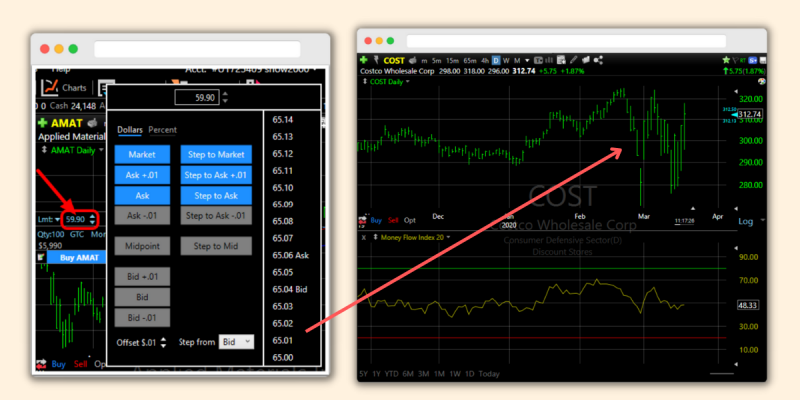The height and width of the screenshot is (400, 800).
Task: Click the blue S+ icon in COST window
Action: (753, 60)
